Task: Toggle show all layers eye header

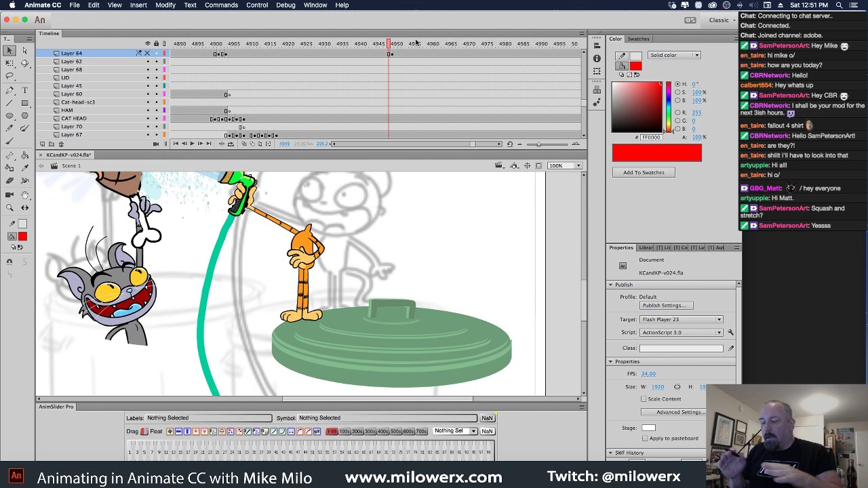Action: pyautogui.click(x=148, y=43)
